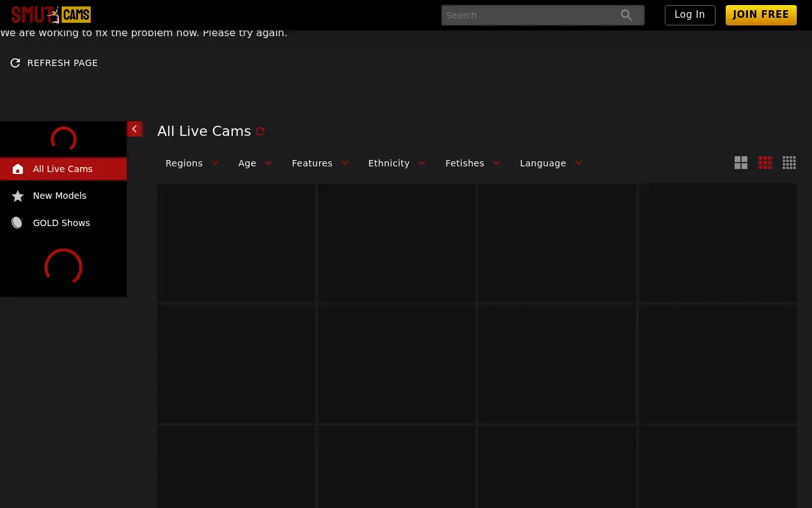
Task: Expand the Ethnicity filter dropdown
Action: click(397, 163)
